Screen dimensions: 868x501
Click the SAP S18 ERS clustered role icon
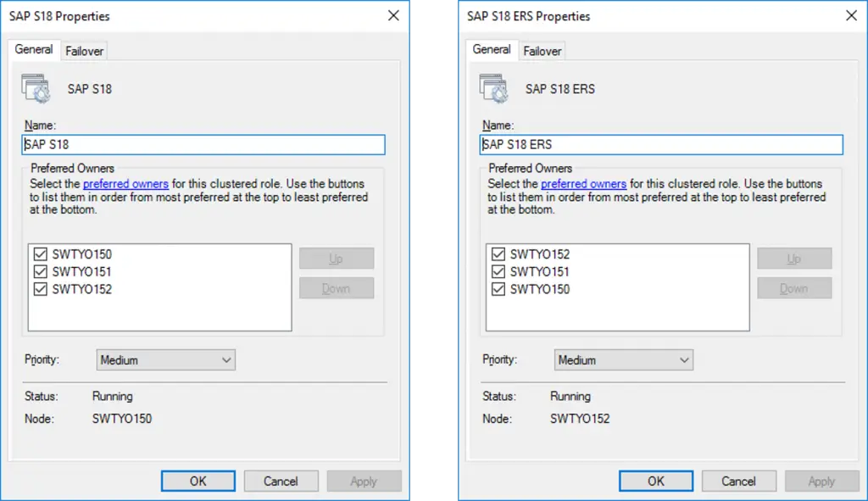coord(494,88)
